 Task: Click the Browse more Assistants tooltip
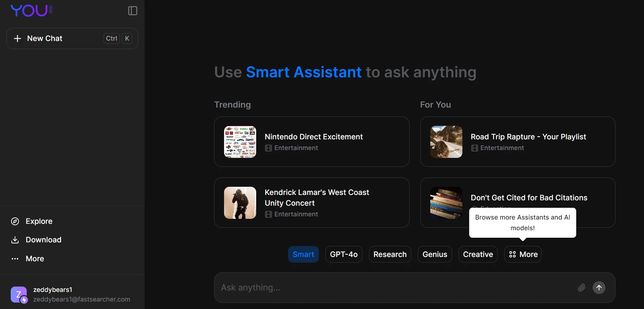click(523, 223)
